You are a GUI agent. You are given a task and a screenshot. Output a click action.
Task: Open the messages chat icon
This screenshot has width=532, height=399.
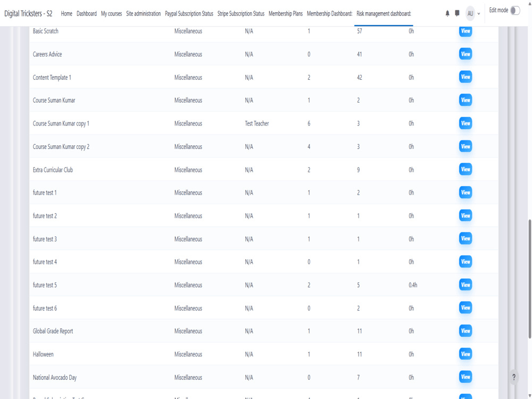[457, 14]
